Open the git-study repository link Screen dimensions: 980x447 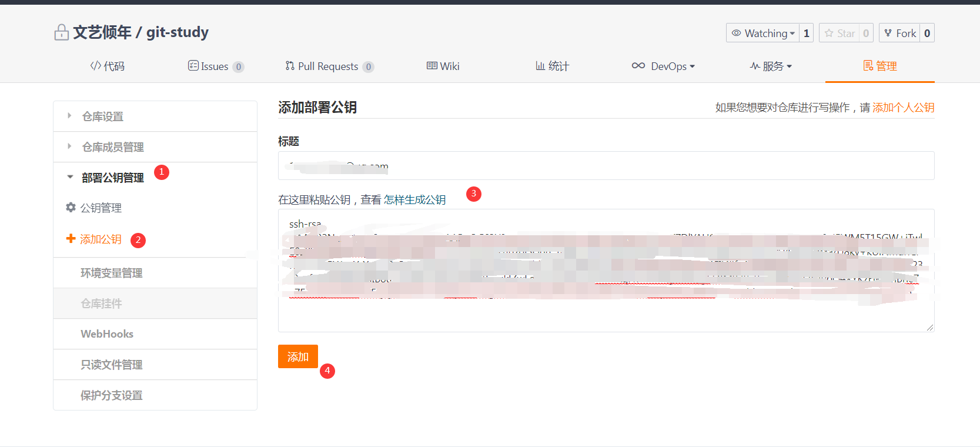click(x=178, y=32)
